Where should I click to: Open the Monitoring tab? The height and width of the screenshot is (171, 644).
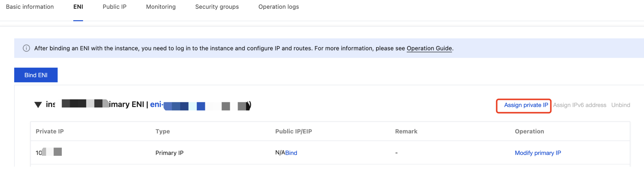pyautogui.click(x=161, y=7)
